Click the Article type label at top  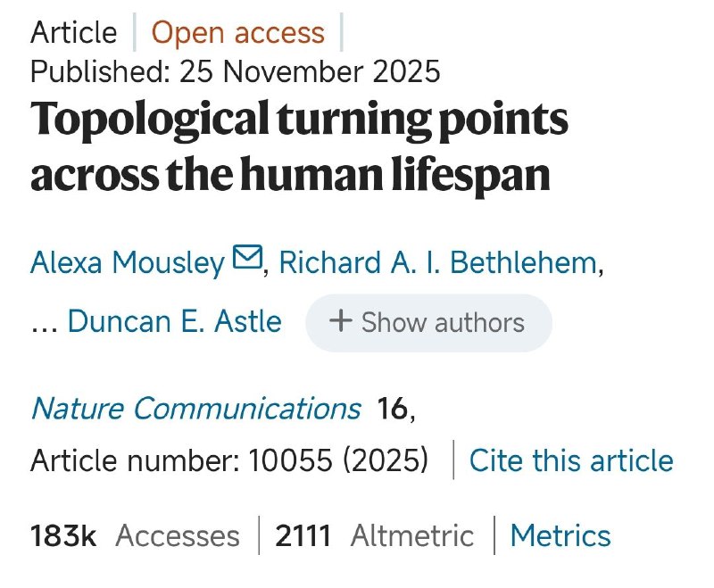pyautogui.click(x=73, y=33)
